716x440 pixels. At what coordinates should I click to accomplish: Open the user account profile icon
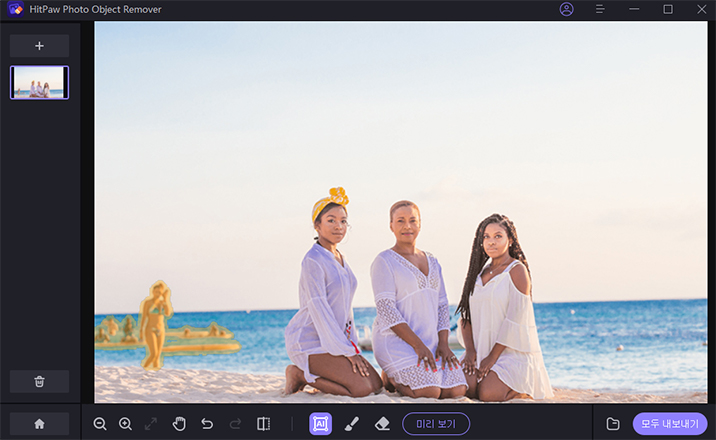tap(567, 9)
